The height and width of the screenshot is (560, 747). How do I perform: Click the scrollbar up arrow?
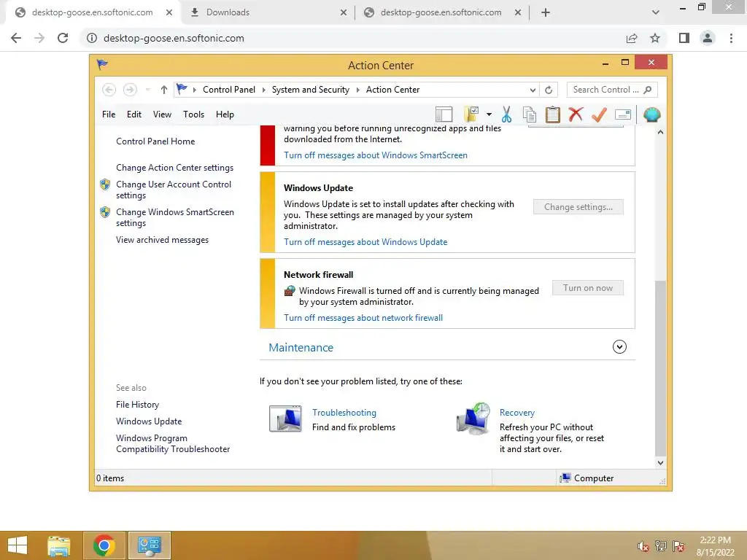coord(660,132)
